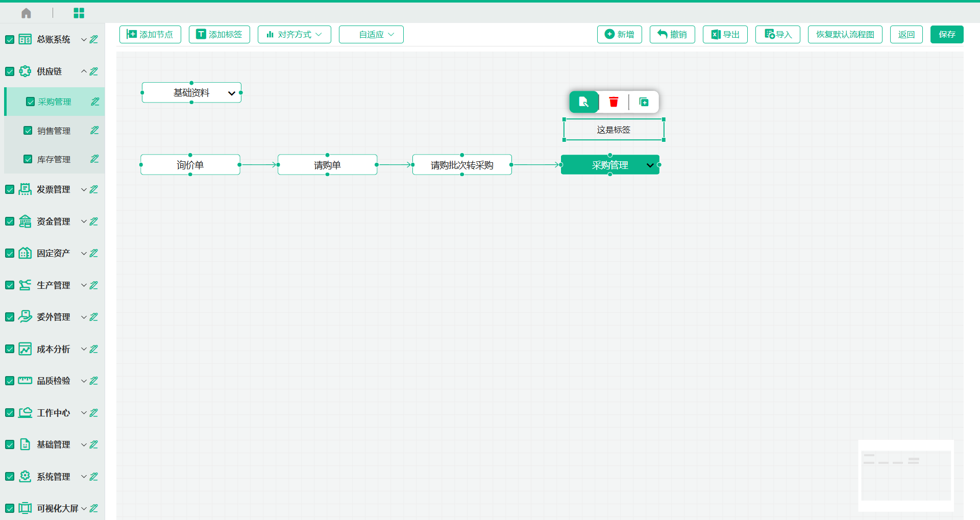Uncheck the 销售管理 checkbox
Image resolution: width=980 pixels, height=520 pixels.
(x=28, y=131)
